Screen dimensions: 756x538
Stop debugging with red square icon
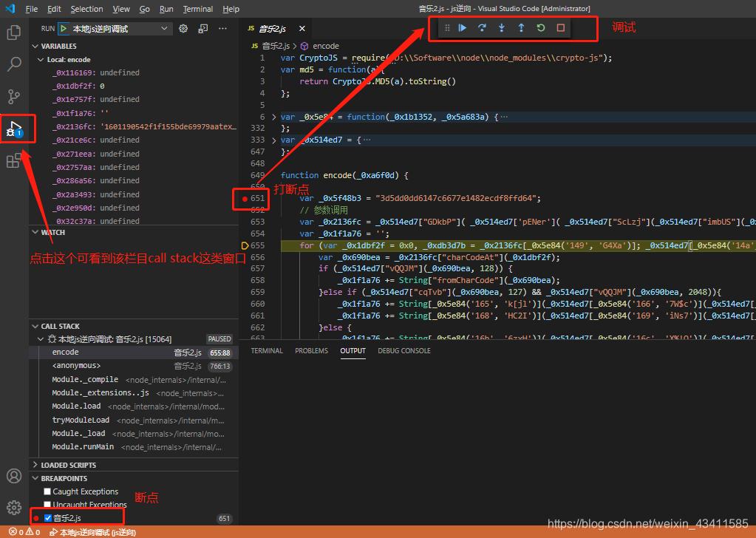tap(561, 28)
